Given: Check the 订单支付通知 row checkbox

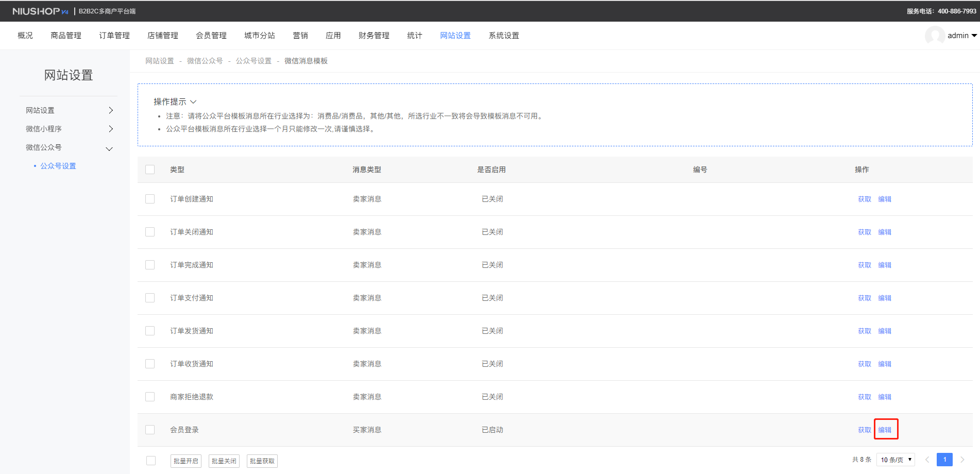Looking at the screenshot, I should pyautogui.click(x=150, y=298).
